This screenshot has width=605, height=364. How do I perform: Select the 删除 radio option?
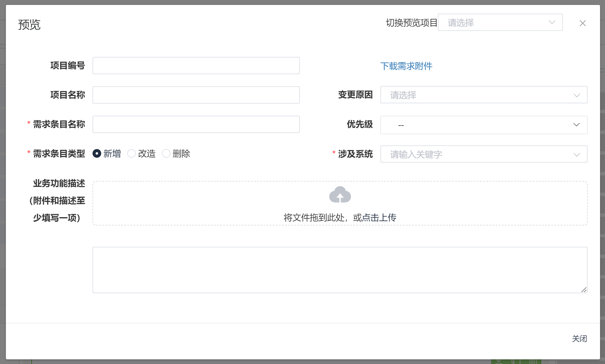coord(166,153)
